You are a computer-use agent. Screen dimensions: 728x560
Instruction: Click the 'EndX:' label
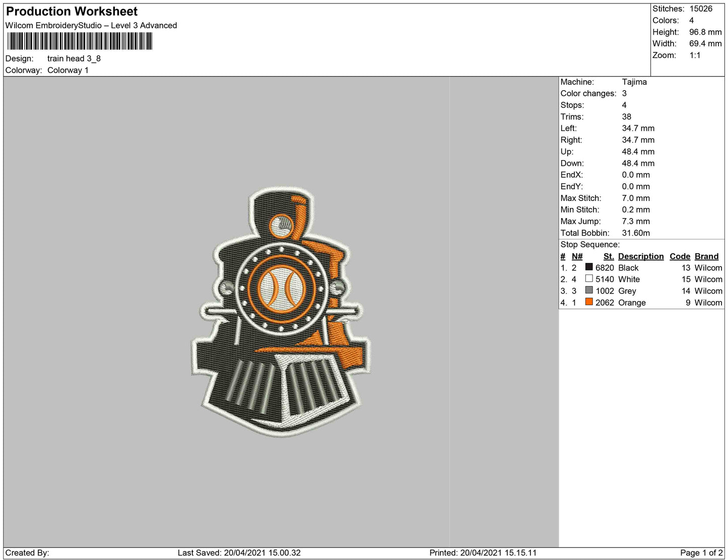[572, 174]
